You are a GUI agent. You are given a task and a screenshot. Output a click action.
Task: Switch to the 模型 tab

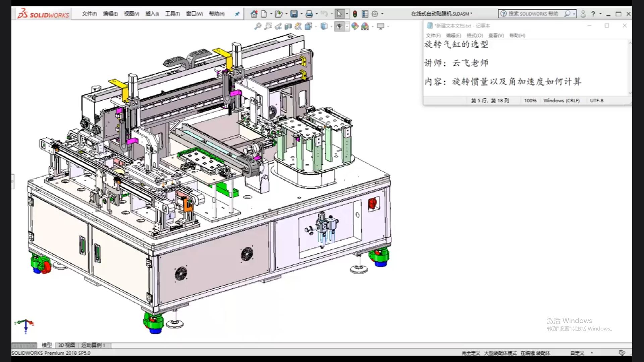tap(47, 345)
